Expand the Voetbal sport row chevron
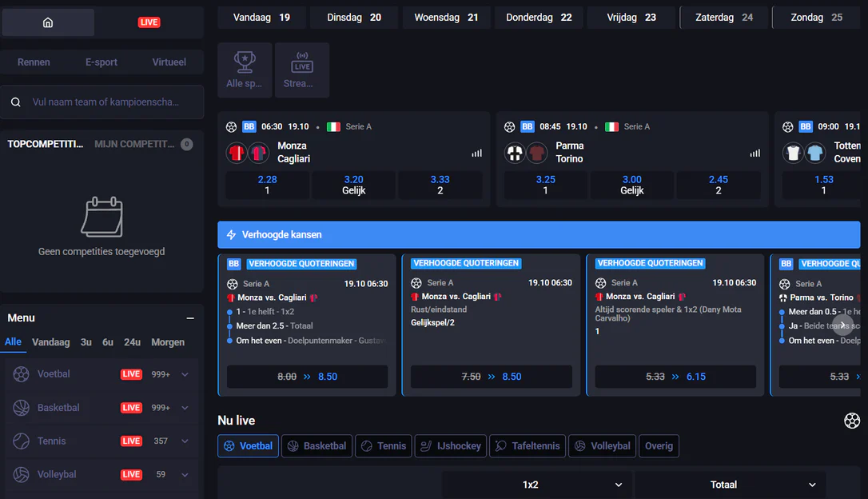Image resolution: width=868 pixels, height=499 pixels. (x=185, y=374)
